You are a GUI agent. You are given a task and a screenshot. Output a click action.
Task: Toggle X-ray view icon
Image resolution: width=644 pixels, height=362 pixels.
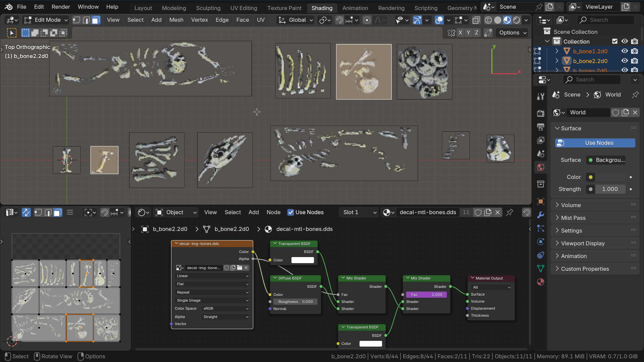[476, 20]
